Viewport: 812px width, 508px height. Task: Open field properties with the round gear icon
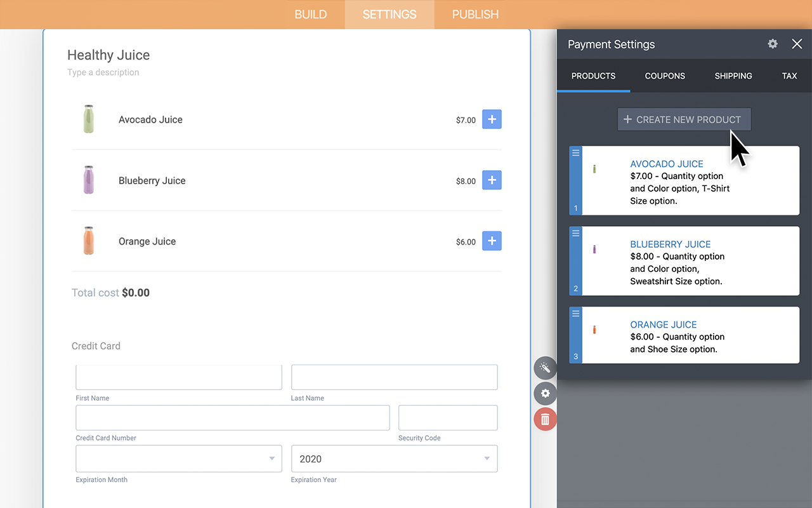545,394
